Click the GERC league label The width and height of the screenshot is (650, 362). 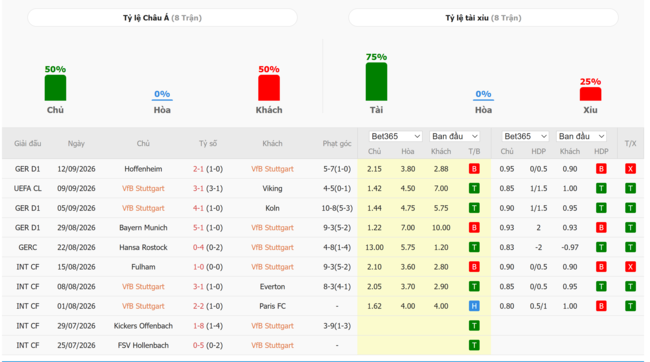[x=28, y=247]
